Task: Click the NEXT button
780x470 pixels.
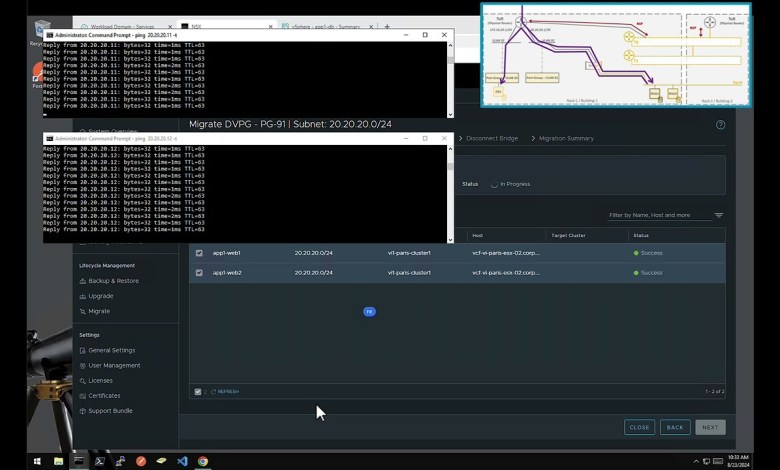Action: [710, 427]
